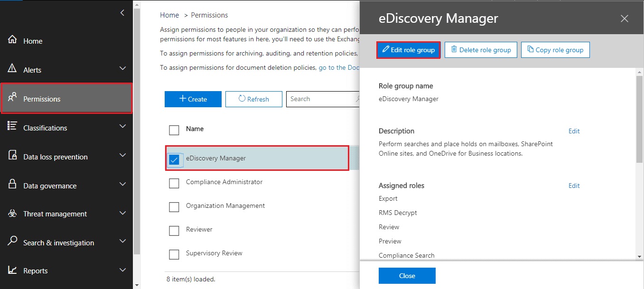644x289 pixels.
Task: Refresh the role groups list
Action: click(254, 99)
